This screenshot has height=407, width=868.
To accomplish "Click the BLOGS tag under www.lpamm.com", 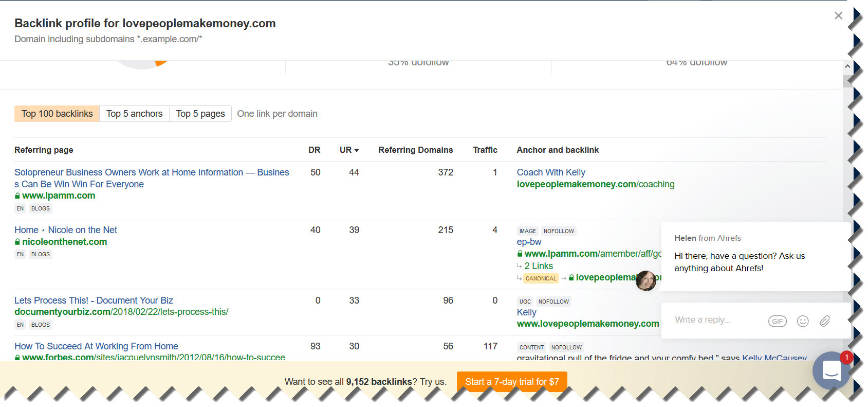I will point(41,208).
